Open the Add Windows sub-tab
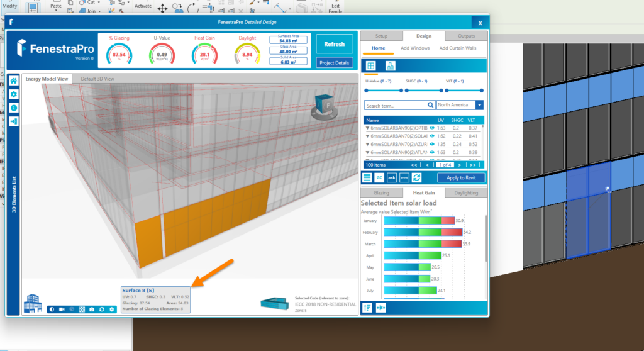This screenshot has height=351, width=644. 415,48
